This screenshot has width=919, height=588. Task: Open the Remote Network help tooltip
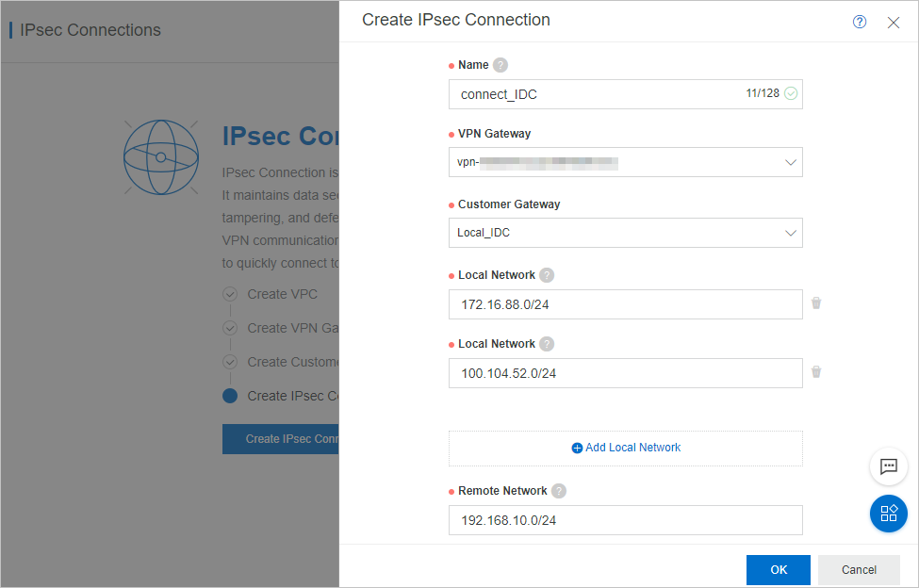click(x=559, y=490)
